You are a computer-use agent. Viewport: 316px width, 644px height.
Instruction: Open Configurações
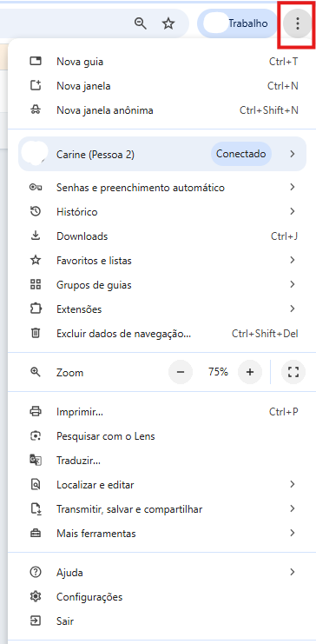(x=162, y=597)
